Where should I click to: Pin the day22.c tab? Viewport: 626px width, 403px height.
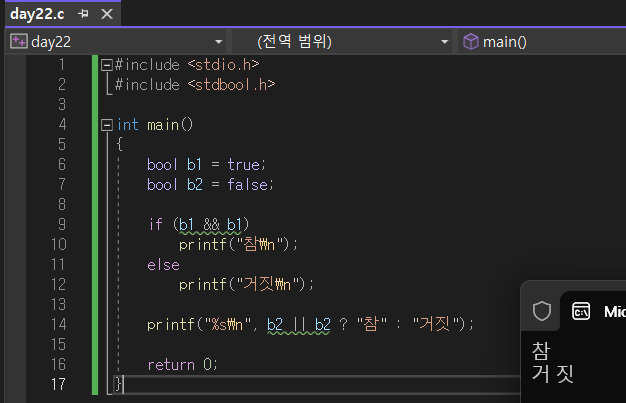point(83,14)
